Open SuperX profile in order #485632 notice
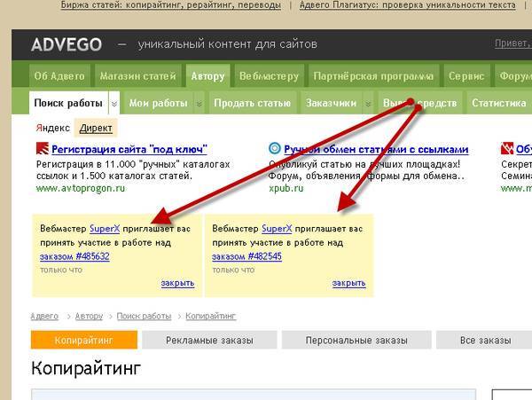The width and height of the screenshot is (532, 400). click(x=105, y=229)
